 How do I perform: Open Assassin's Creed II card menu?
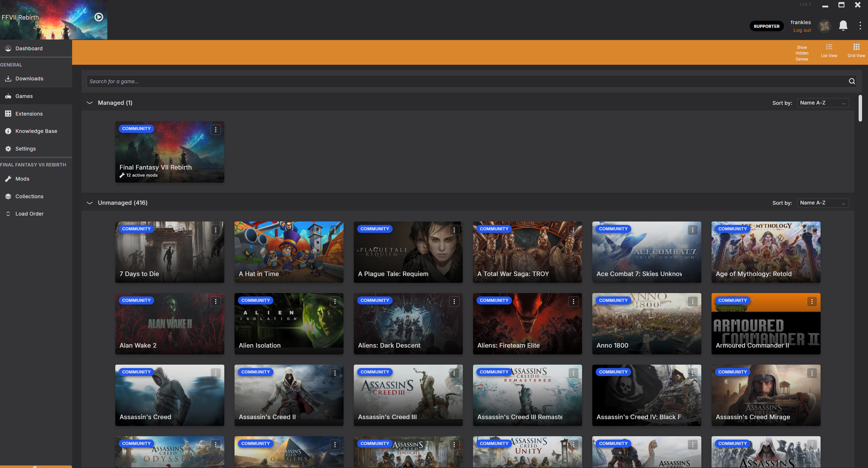[335, 373]
